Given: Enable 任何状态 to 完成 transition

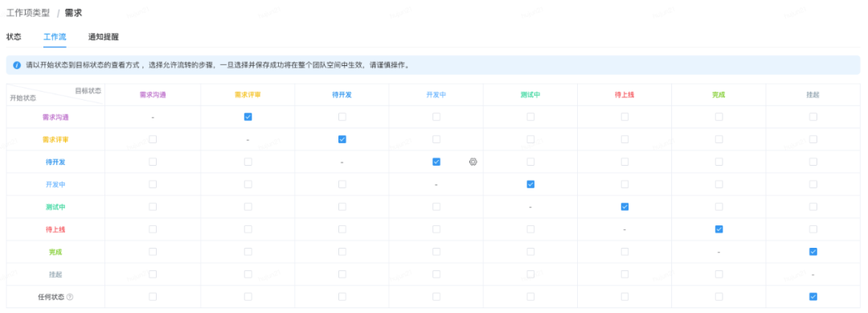Looking at the screenshot, I should click(719, 296).
